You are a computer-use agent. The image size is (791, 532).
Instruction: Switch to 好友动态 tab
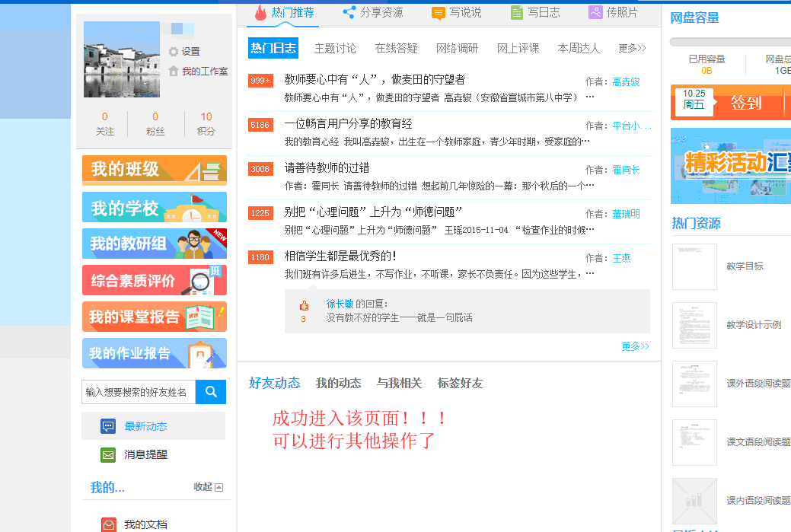[x=274, y=384]
